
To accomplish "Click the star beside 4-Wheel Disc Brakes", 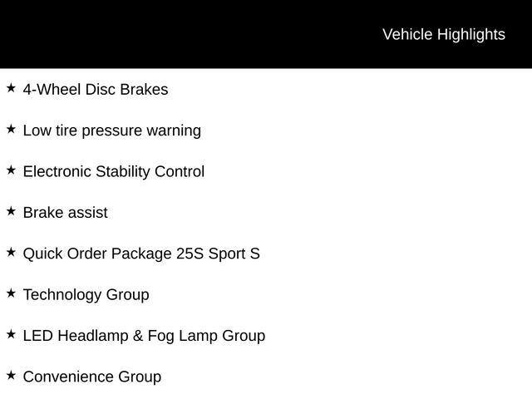I will (11, 88).
